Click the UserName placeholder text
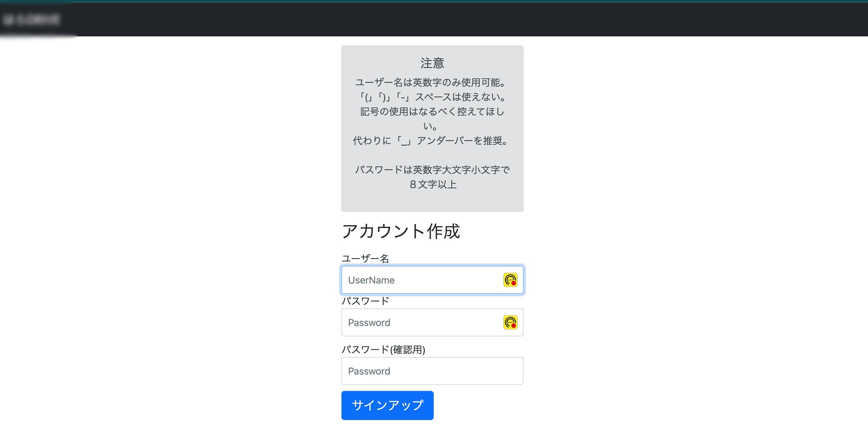868x444 pixels. click(371, 280)
